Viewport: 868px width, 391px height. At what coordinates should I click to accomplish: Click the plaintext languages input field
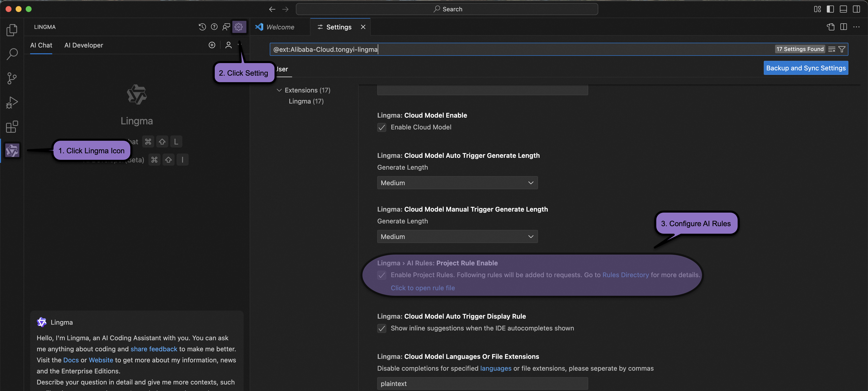(482, 383)
